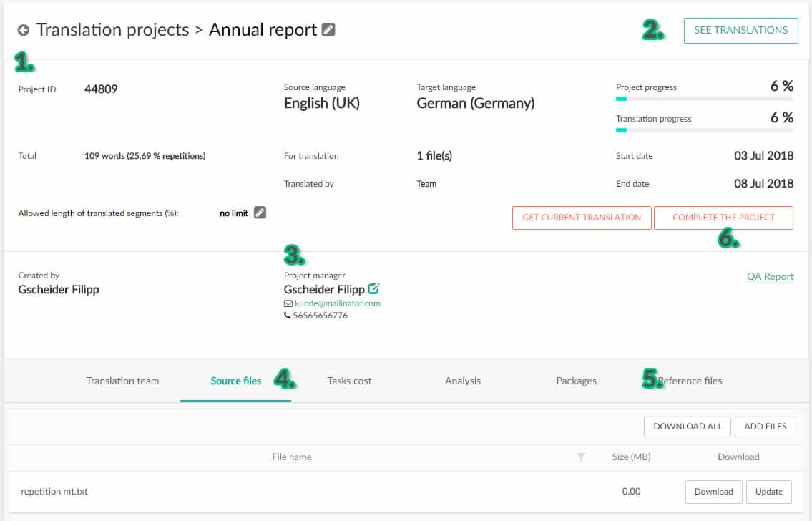Download repetition mt.txt file
812x521 pixels.
click(713, 492)
